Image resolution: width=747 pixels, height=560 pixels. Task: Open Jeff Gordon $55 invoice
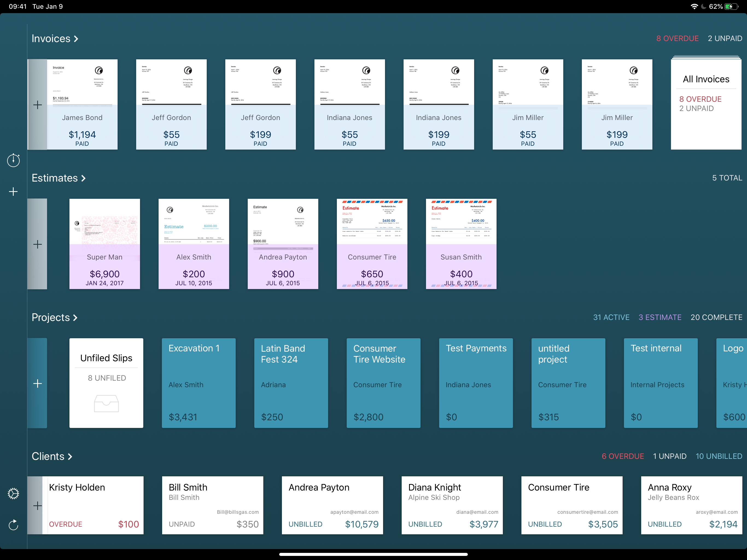pos(171,105)
